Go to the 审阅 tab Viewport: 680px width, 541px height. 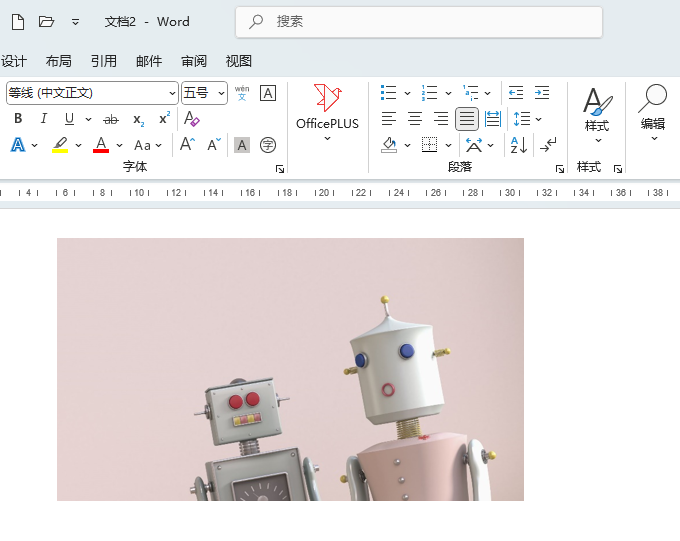tap(194, 61)
